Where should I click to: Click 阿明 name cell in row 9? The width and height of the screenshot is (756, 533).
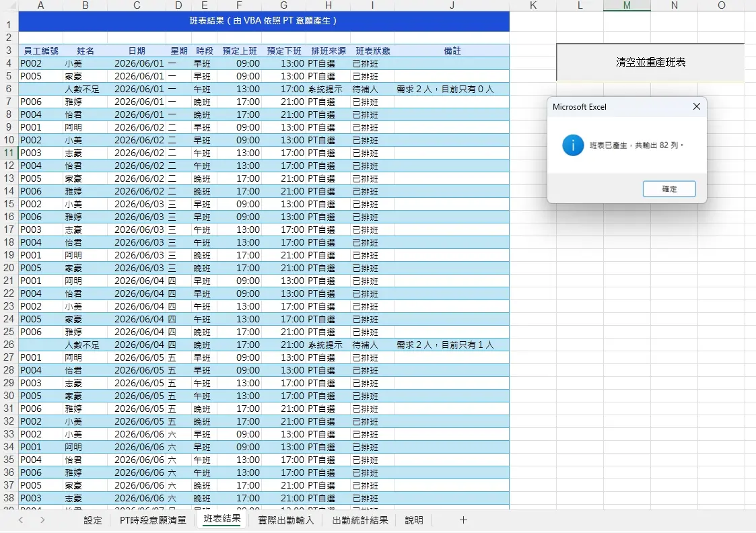tap(85, 127)
